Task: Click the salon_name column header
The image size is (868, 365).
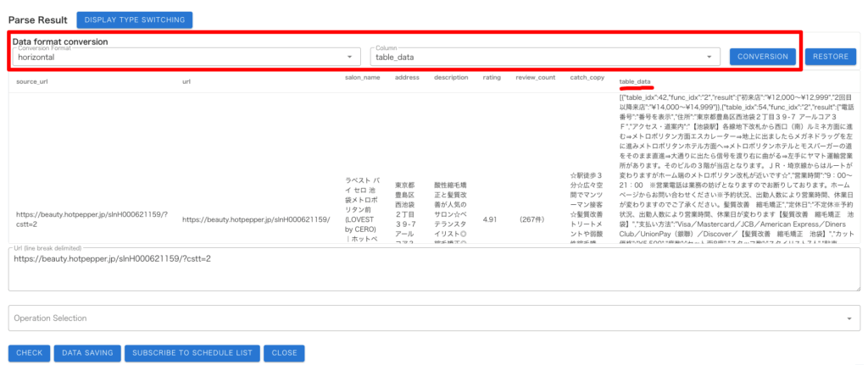Action: [x=362, y=78]
